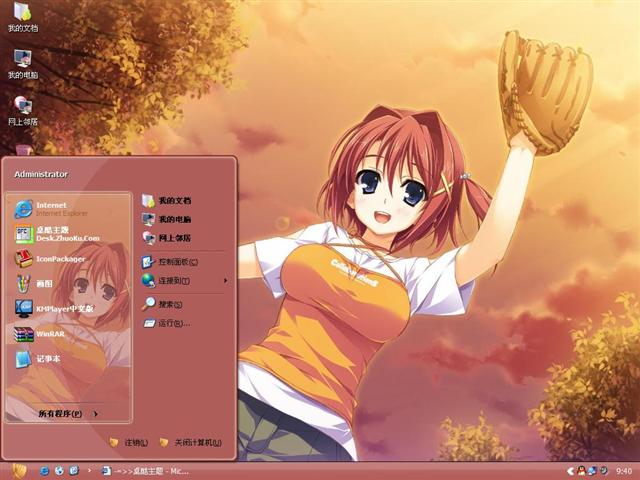The width and height of the screenshot is (640, 480).
Task: Click the QQ penguin tray icon
Action: coord(582,471)
